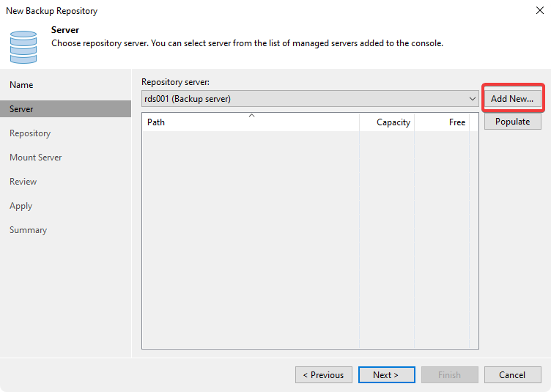Close the New Backup Repository dialog

539,11
